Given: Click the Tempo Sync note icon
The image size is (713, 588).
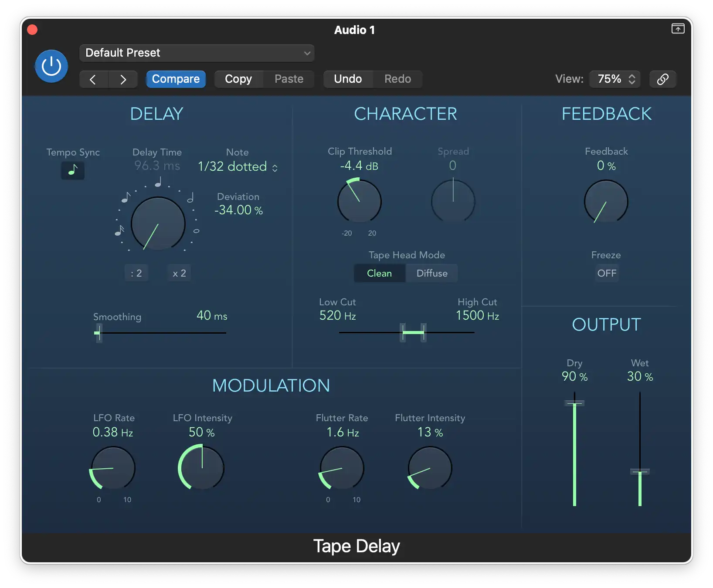Looking at the screenshot, I should click(x=73, y=170).
